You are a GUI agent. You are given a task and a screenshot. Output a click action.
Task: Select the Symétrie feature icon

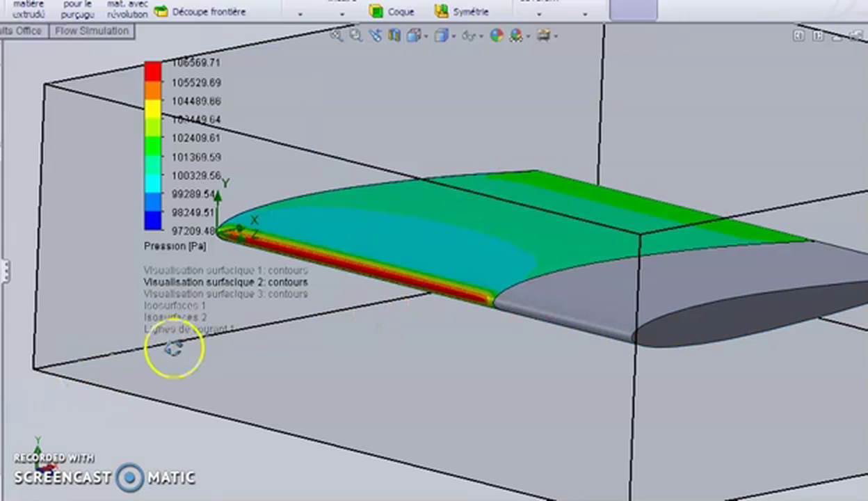point(440,11)
